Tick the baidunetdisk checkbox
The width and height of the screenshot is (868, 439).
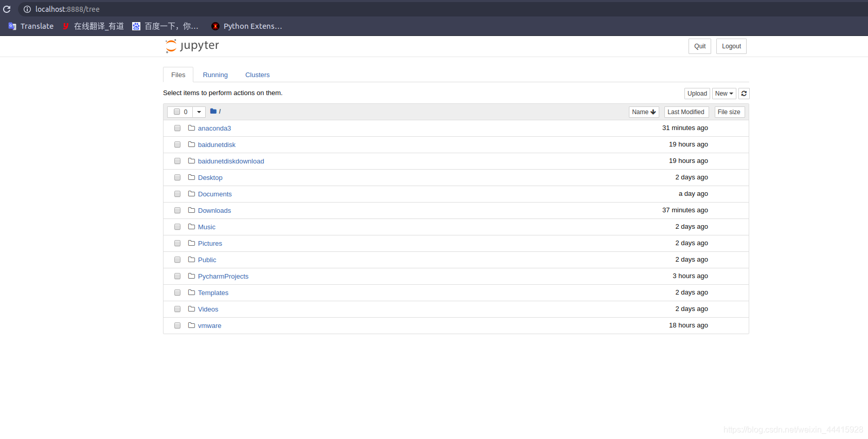tap(177, 144)
